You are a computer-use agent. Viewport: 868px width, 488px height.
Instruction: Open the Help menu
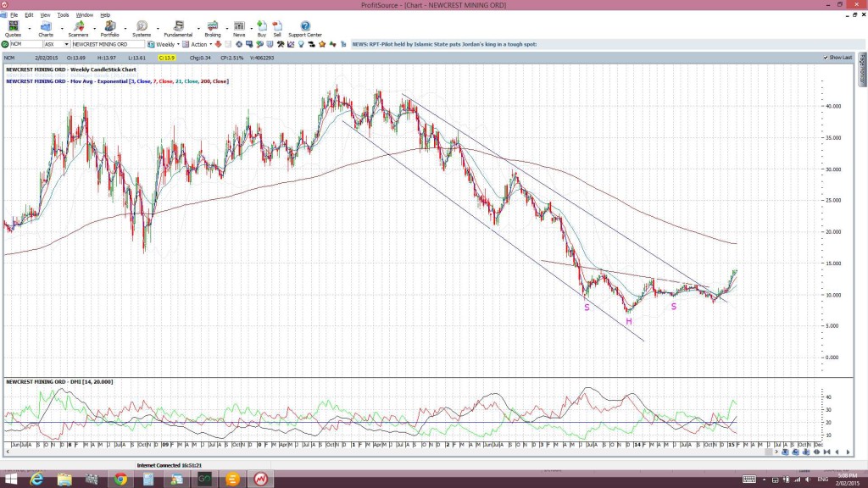click(x=105, y=15)
